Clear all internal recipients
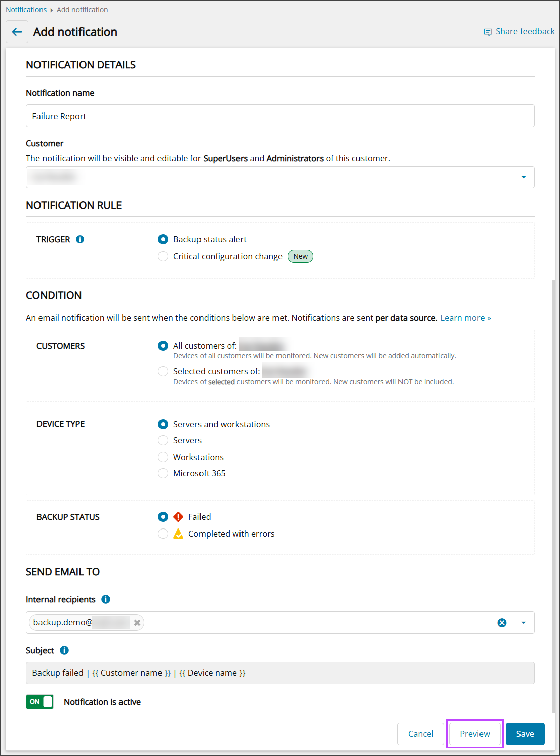Image resolution: width=560 pixels, height=756 pixels. (x=502, y=623)
